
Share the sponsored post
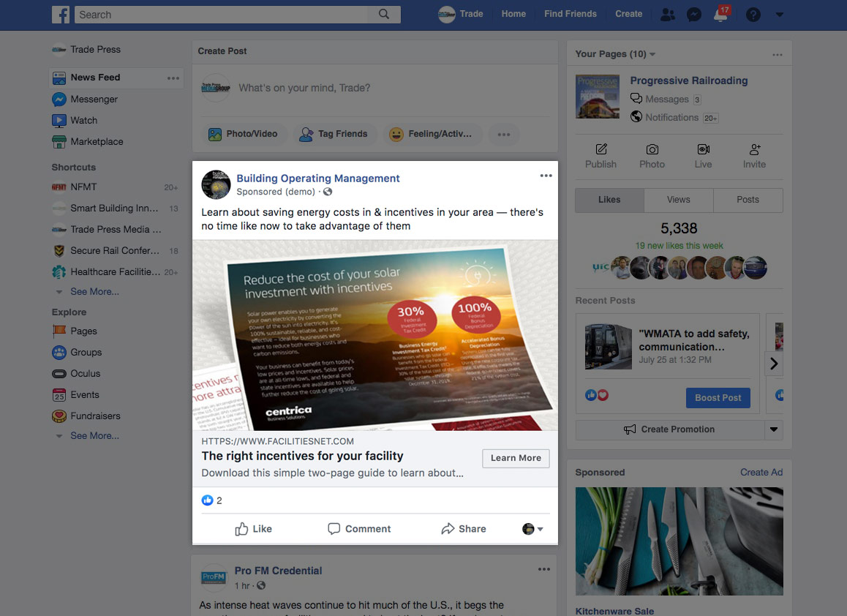coord(464,529)
